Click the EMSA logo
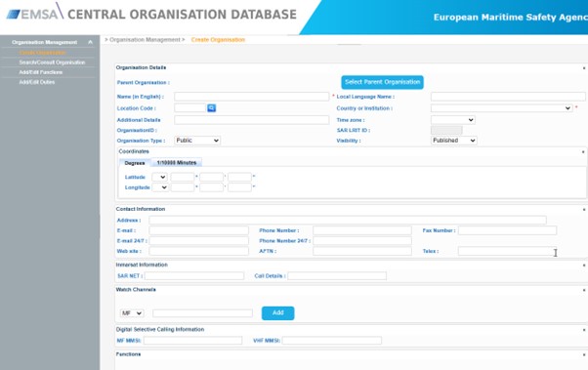The image size is (588, 370). [34, 13]
